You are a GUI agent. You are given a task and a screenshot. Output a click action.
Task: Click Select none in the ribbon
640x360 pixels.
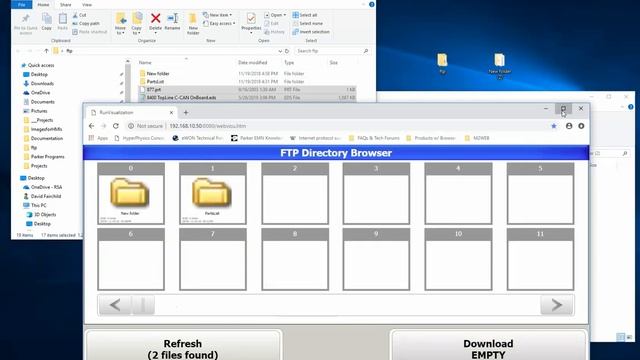point(307,23)
